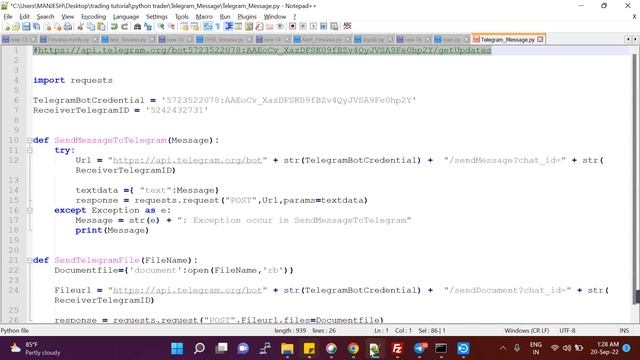The height and width of the screenshot is (360, 640).
Task: Undo the last edit via toolbar
Action: click(x=113, y=27)
